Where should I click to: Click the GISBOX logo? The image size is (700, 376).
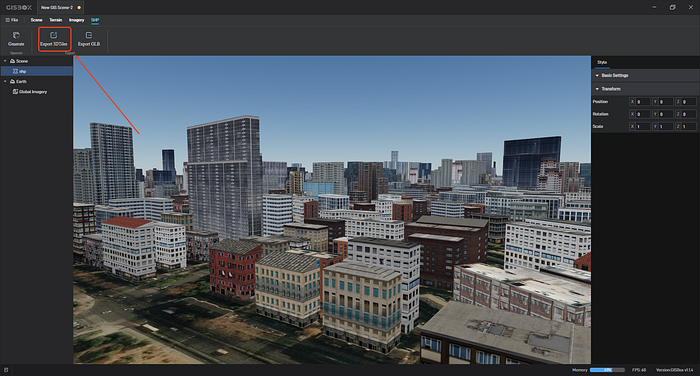(19, 8)
